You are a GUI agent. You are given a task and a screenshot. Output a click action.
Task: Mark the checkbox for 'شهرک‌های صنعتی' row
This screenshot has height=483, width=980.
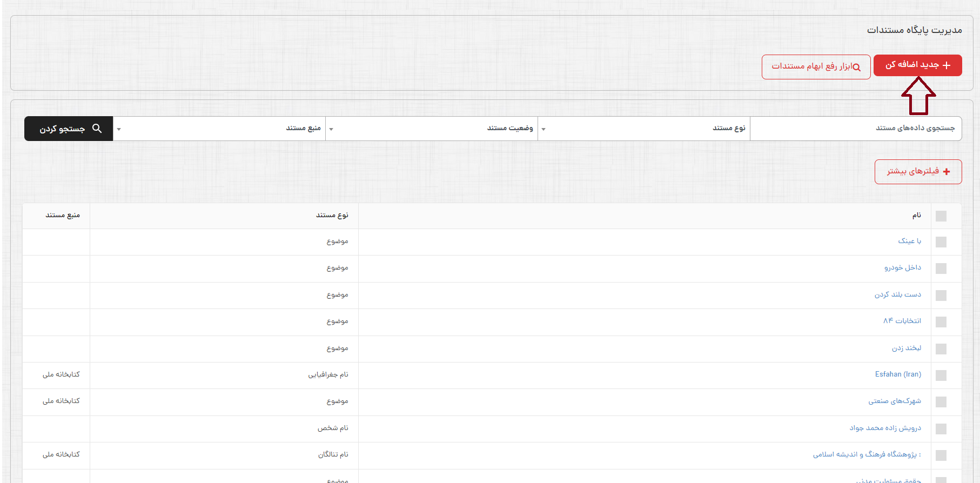[941, 402]
